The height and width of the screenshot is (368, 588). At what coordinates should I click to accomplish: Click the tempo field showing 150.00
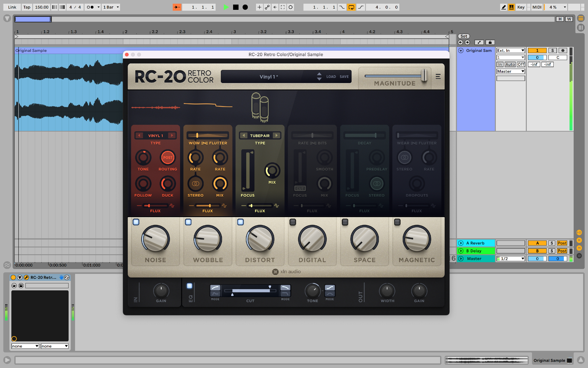tap(42, 7)
